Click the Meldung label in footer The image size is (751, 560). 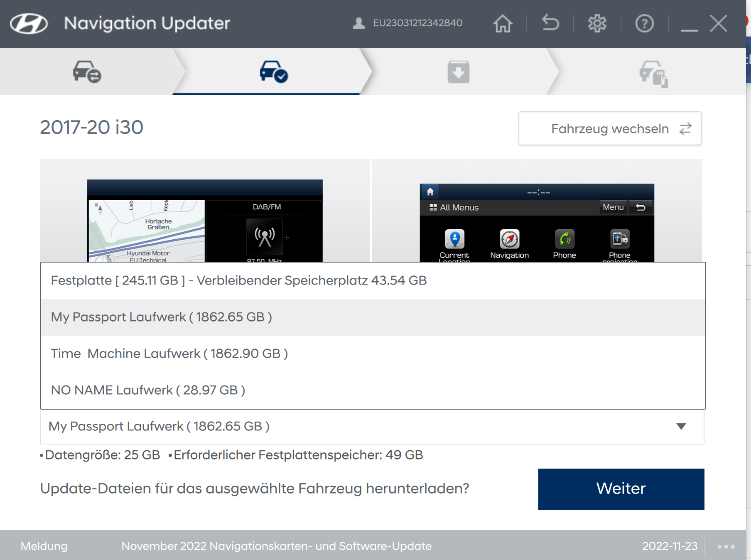[44, 546]
